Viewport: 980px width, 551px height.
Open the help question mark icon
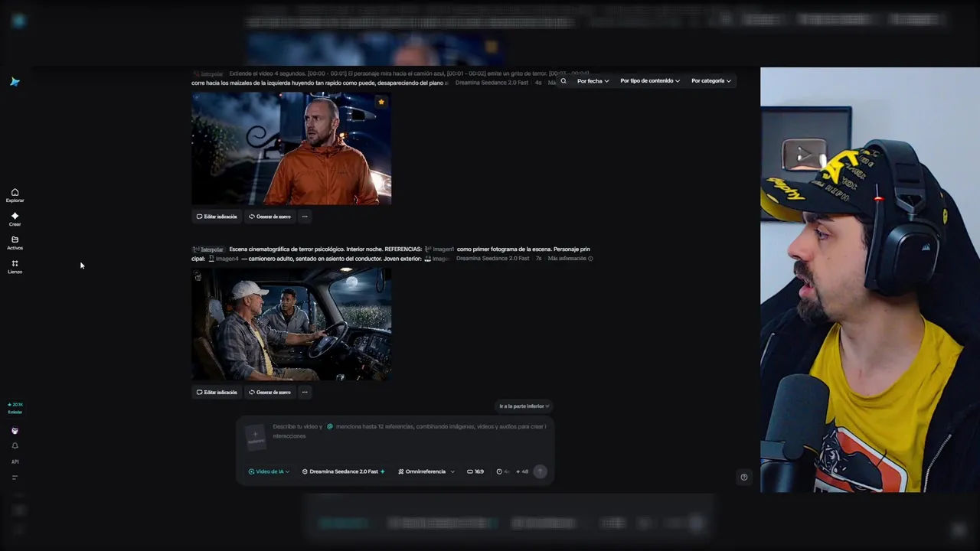743,478
